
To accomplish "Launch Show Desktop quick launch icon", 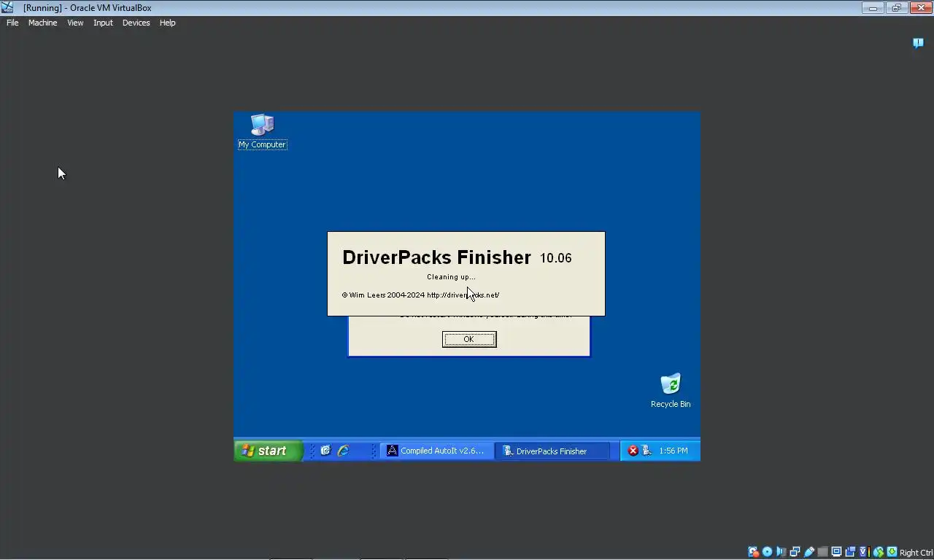I will [325, 451].
